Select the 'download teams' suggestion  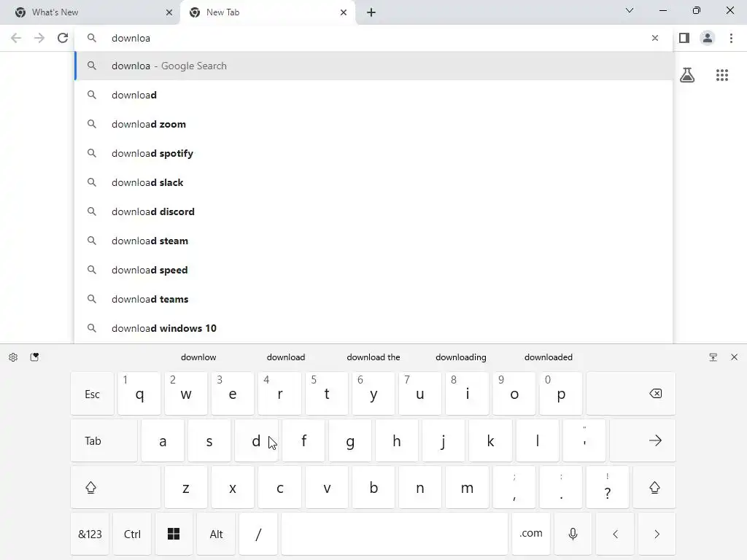(x=373, y=299)
